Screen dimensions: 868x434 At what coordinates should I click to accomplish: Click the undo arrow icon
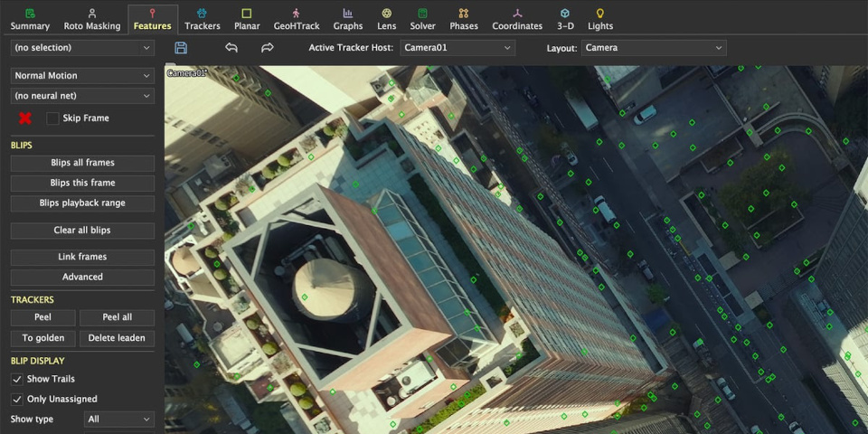(x=231, y=48)
